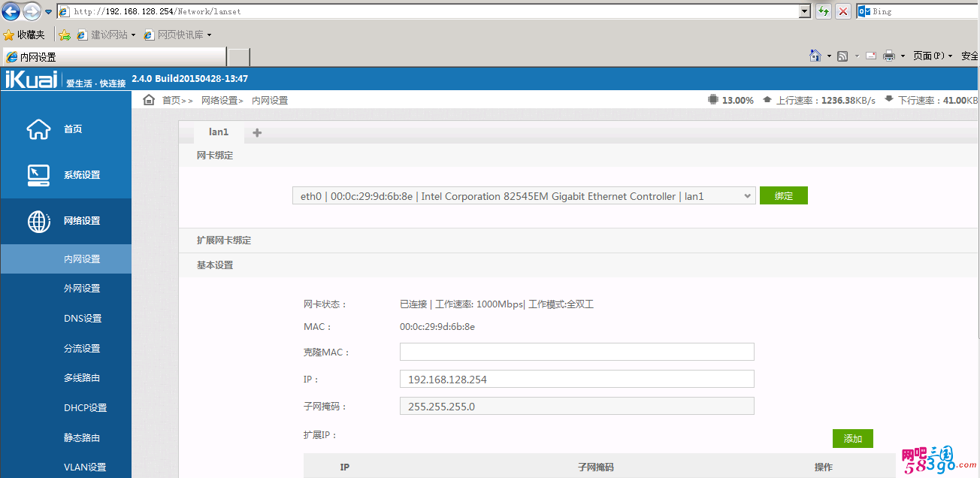Open a new blank browser tab
This screenshot has height=478, width=980.
(239, 57)
